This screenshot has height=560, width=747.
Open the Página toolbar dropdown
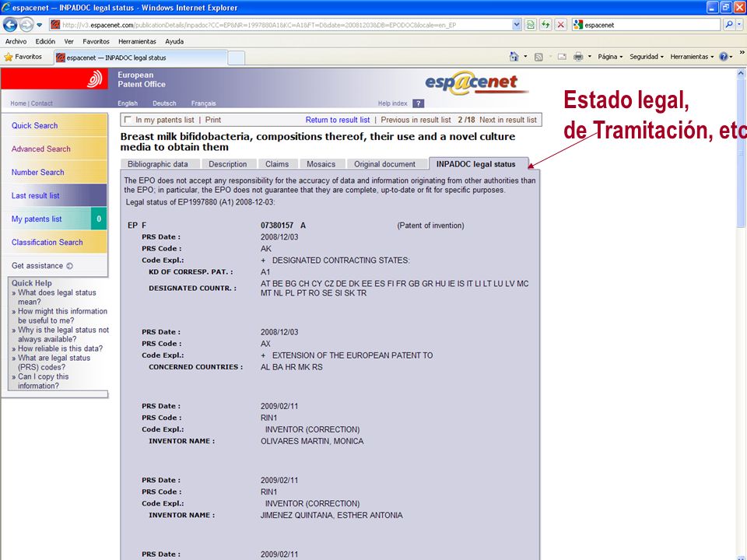610,57
